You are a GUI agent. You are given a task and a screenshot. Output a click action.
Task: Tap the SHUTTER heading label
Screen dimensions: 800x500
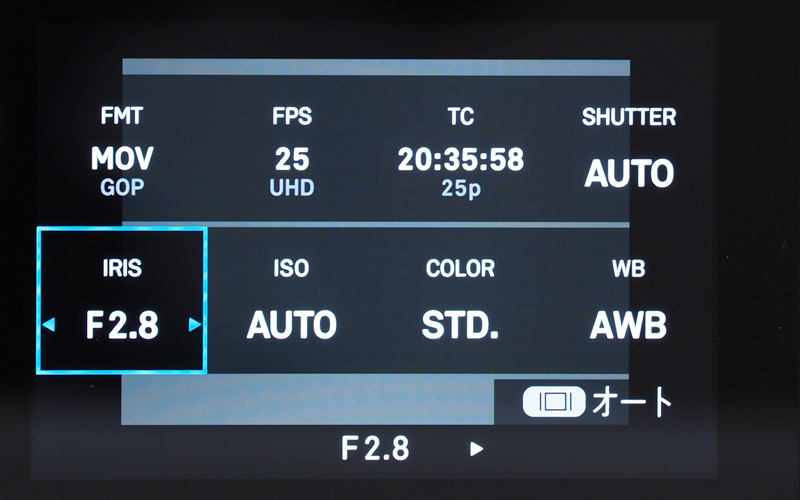[x=629, y=117]
